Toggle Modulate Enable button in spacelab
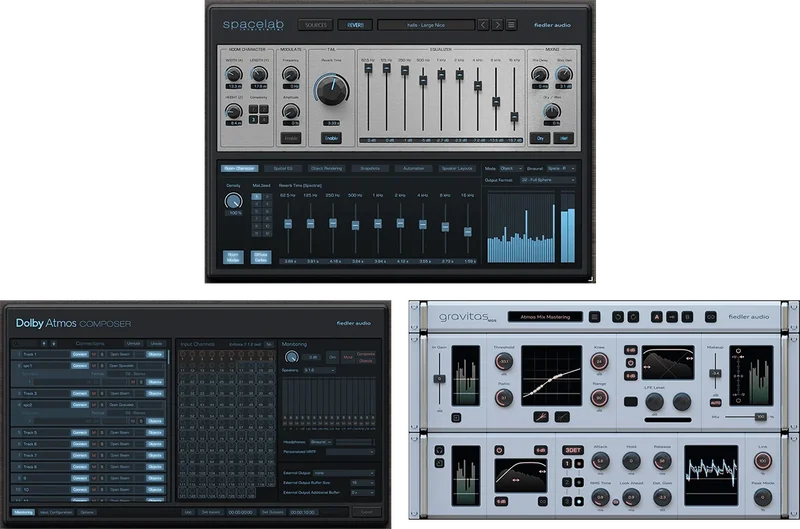Image resolution: width=800 pixels, height=529 pixels. pos(291,138)
